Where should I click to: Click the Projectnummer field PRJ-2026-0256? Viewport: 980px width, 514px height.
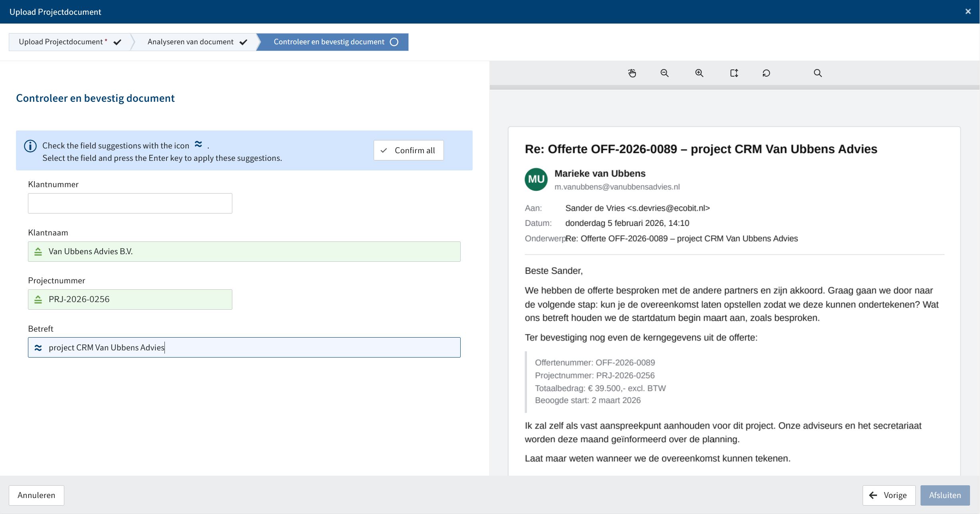point(130,300)
